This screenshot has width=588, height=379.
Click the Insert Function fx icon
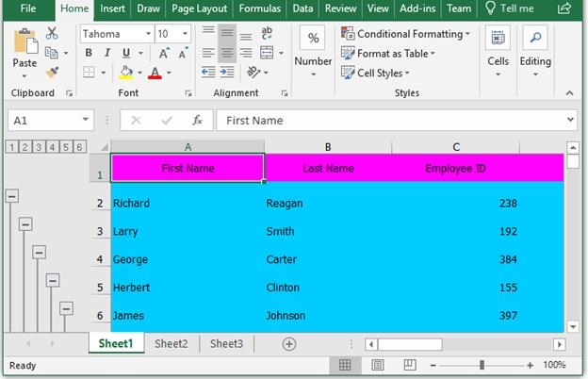pos(197,121)
